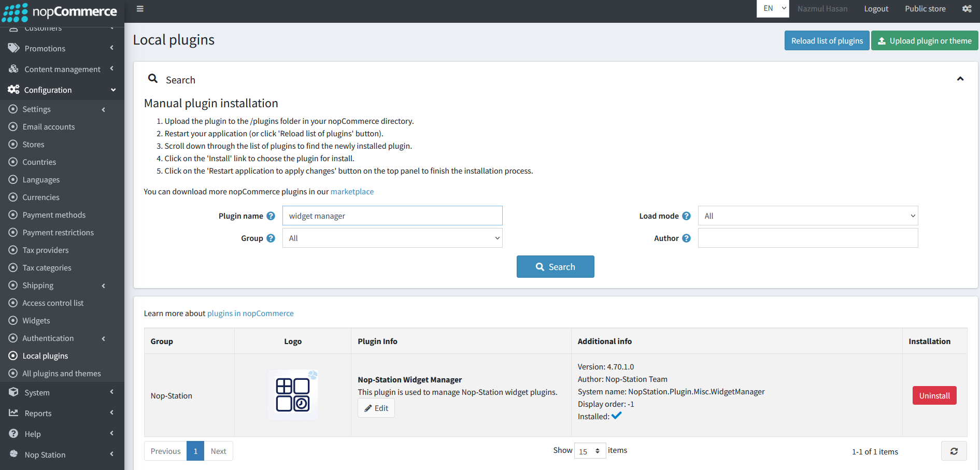Viewport: 980px width, 470px height.
Task: Open Payment restrictions in the sidebar
Action: point(58,232)
